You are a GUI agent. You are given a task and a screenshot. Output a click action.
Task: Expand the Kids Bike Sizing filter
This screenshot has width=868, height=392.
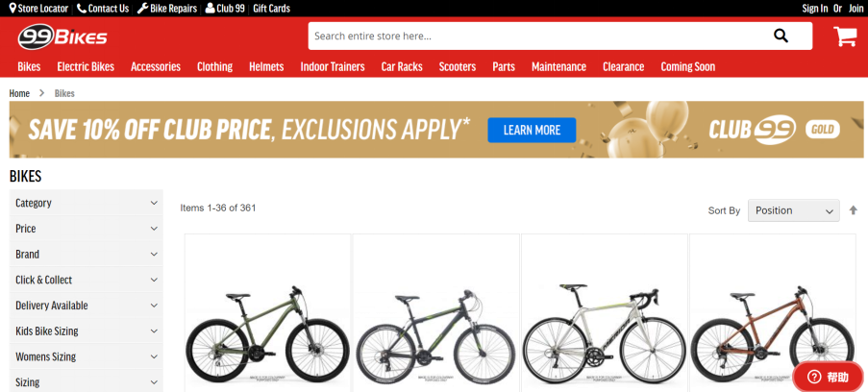pos(87,331)
